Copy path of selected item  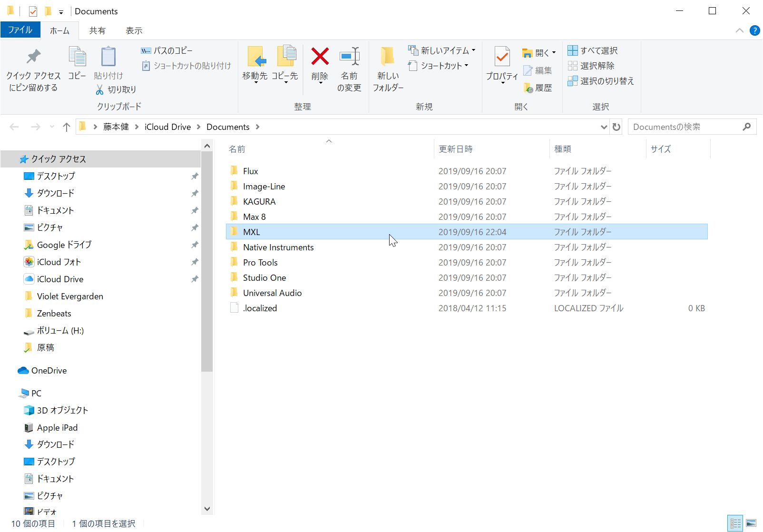click(x=167, y=50)
